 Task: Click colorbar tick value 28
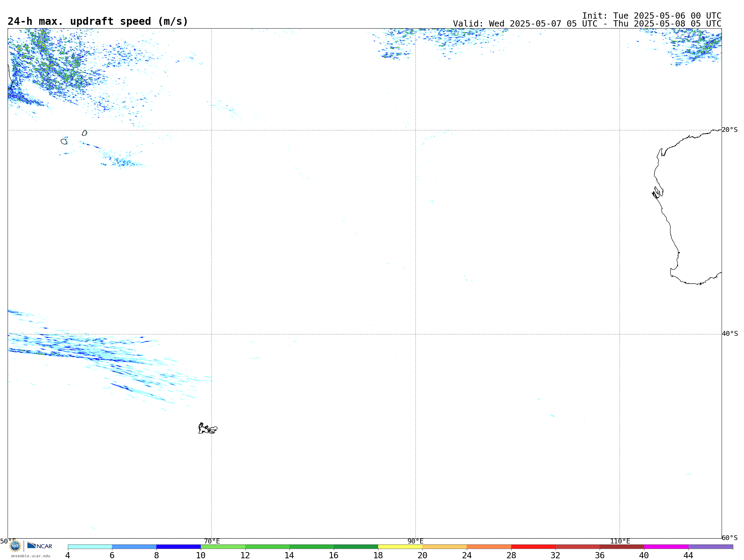pos(511,556)
